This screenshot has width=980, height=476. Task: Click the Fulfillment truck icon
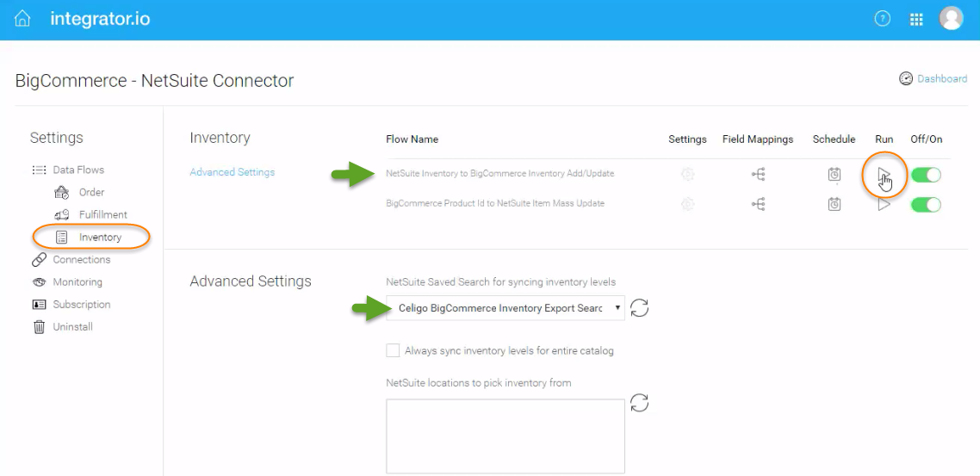click(x=62, y=215)
